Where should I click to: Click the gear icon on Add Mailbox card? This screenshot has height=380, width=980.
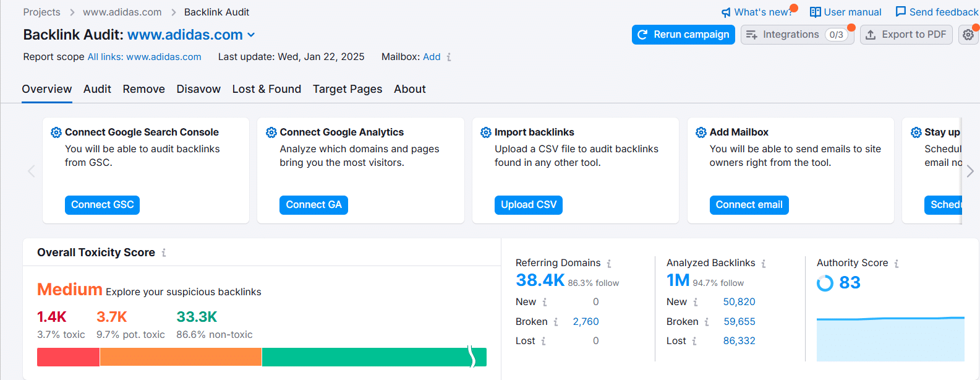click(701, 132)
